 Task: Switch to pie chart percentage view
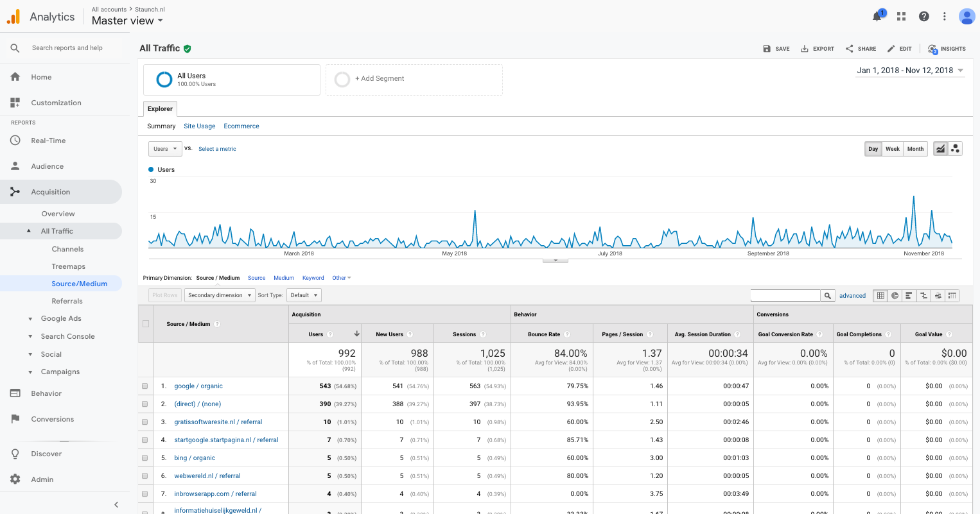[x=895, y=296]
